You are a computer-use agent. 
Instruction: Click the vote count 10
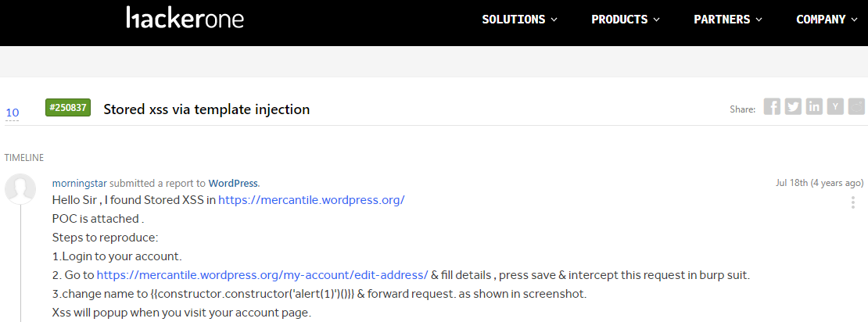[13, 113]
